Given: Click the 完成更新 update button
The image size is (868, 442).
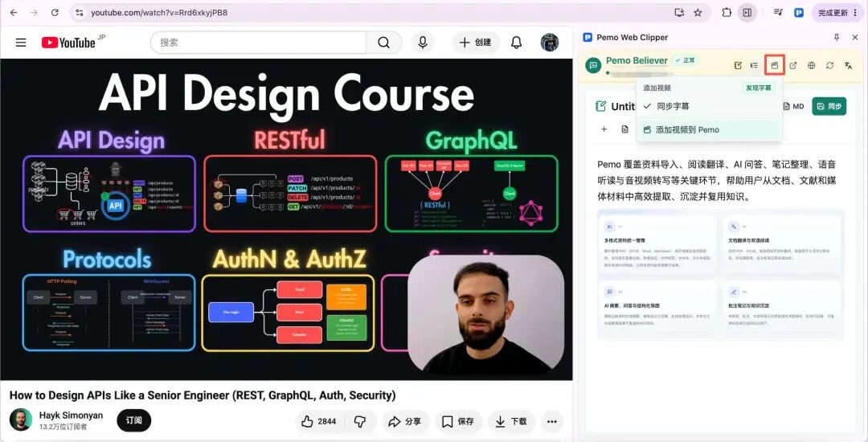Looking at the screenshot, I should [x=837, y=12].
